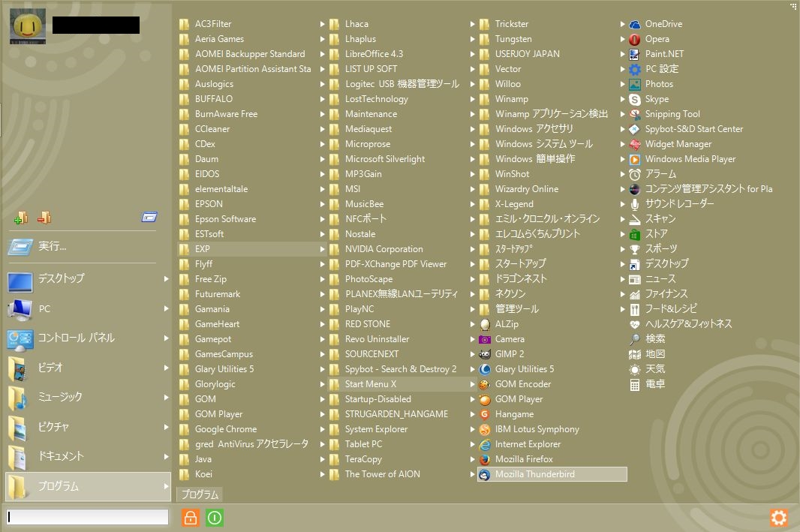
Task: Open the サウンド レコーダー microphone icon
Action: pyautogui.click(x=635, y=204)
